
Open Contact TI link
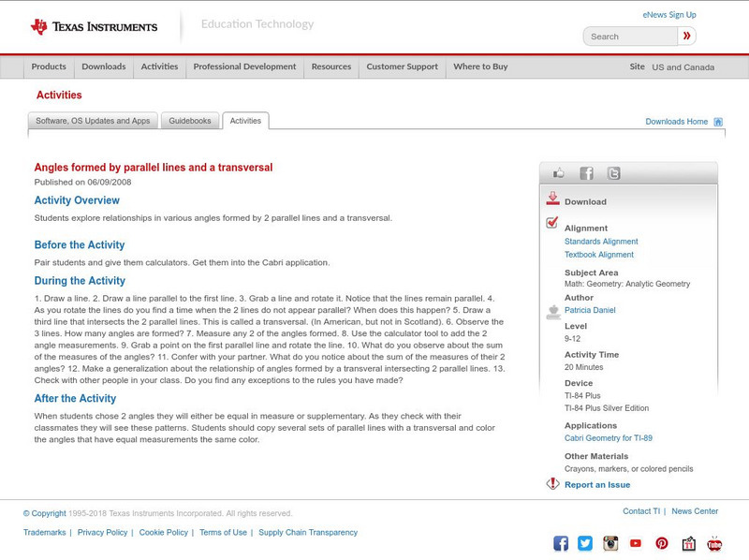point(641,511)
